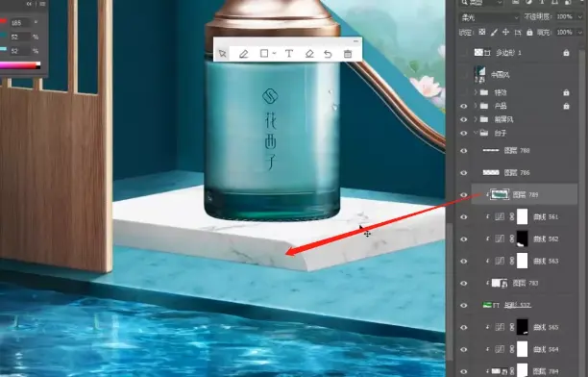
Task: Click lock icon on 多边形 1 layer
Action: [566, 53]
